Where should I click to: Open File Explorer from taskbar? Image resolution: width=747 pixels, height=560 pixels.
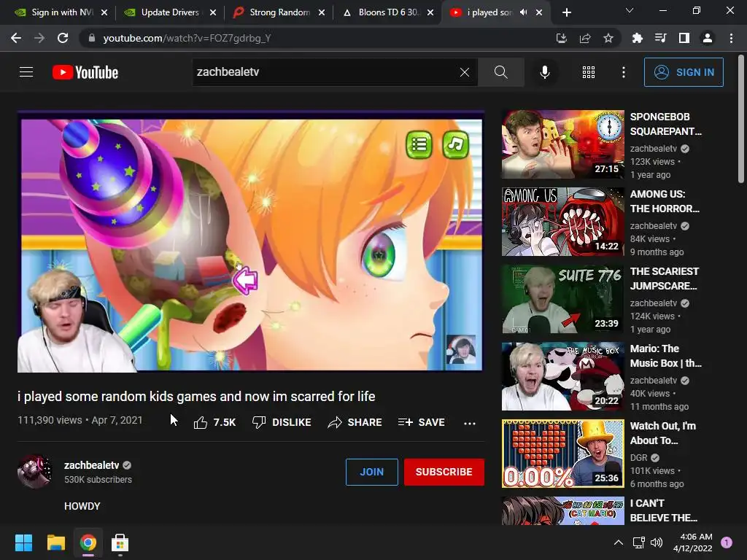[x=55, y=542]
